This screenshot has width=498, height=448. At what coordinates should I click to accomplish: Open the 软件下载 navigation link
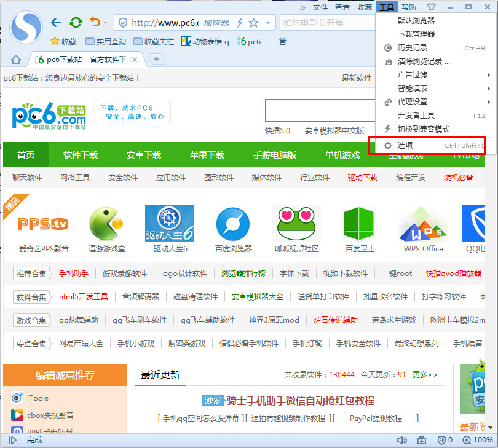coord(81,155)
